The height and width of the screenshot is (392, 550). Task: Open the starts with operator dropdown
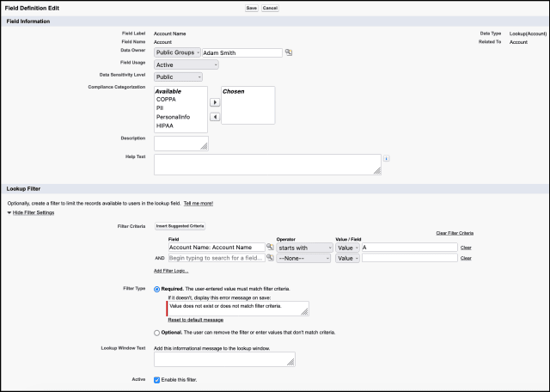[x=304, y=248]
